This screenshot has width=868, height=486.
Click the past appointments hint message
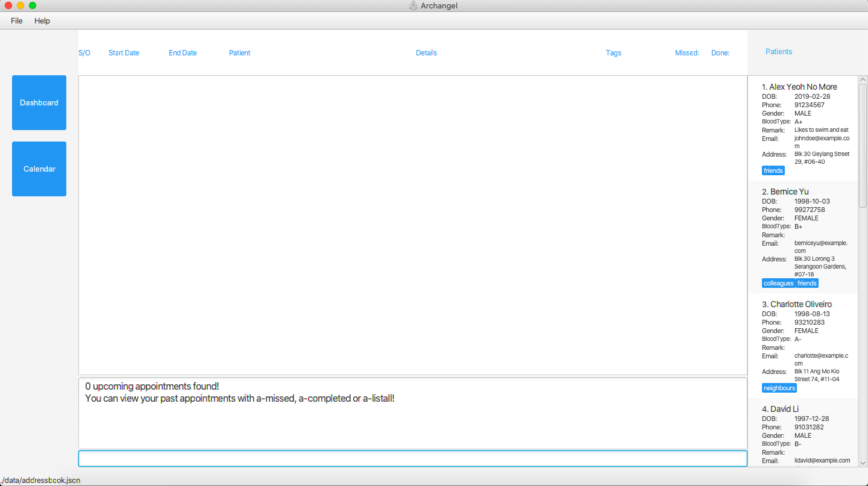pos(240,399)
